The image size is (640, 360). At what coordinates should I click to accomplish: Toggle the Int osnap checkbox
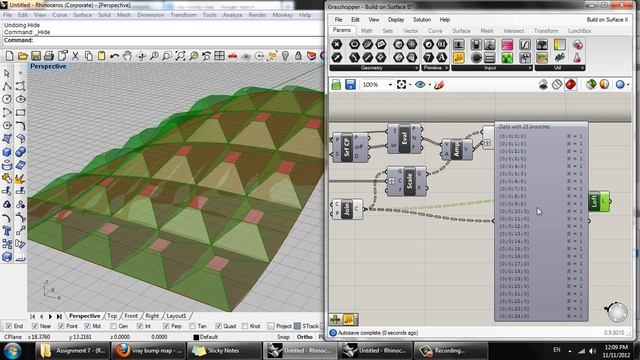(x=140, y=326)
